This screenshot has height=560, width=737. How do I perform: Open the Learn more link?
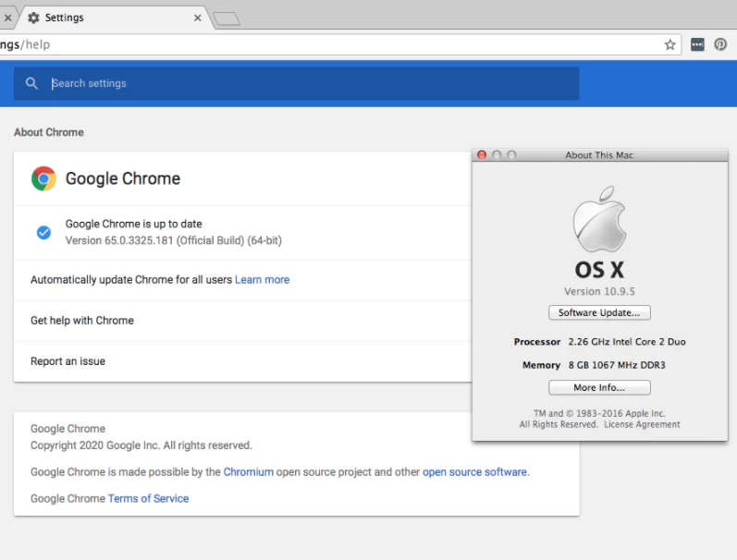(263, 280)
